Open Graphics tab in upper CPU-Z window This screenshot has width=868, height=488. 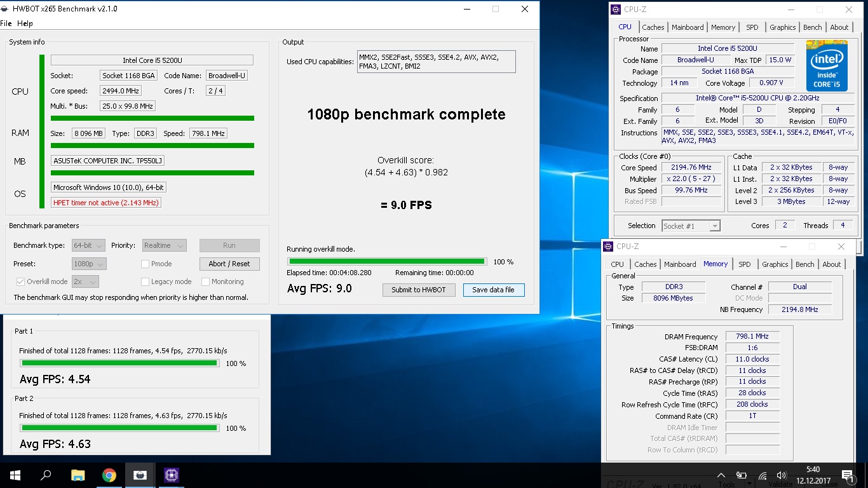[782, 27]
